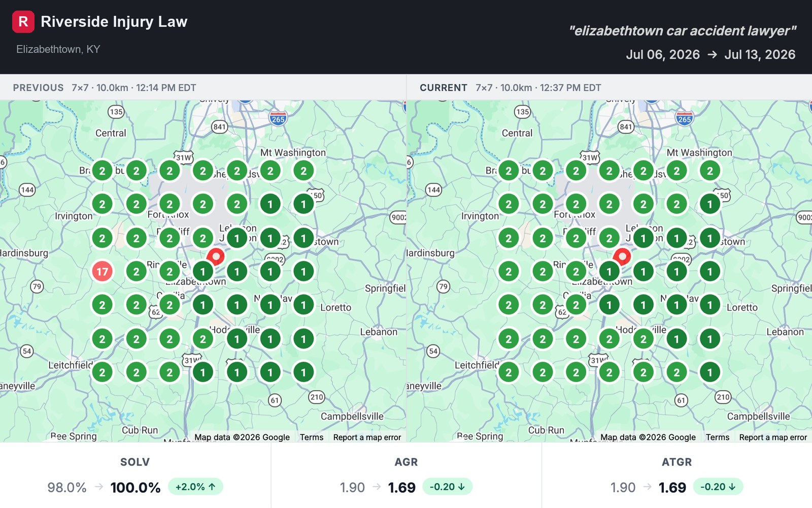
Task: Click the AGR current value 1.69
Action: (x=402, y=488)
